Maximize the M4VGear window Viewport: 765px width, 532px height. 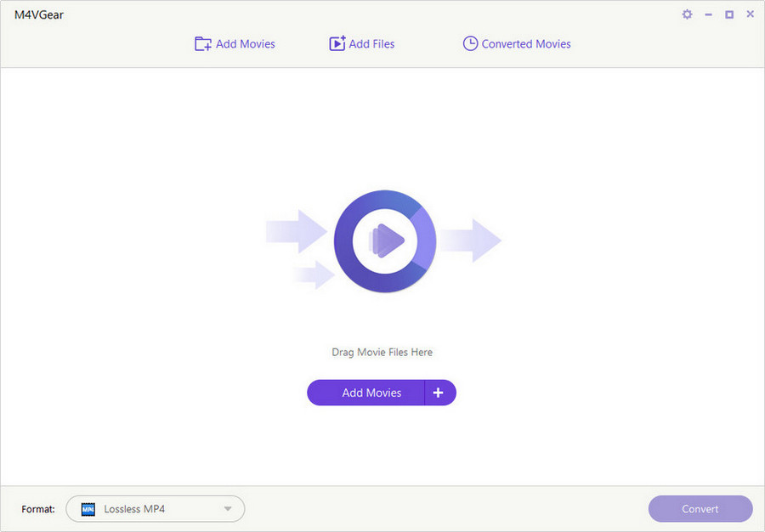(x=729, y=14)
